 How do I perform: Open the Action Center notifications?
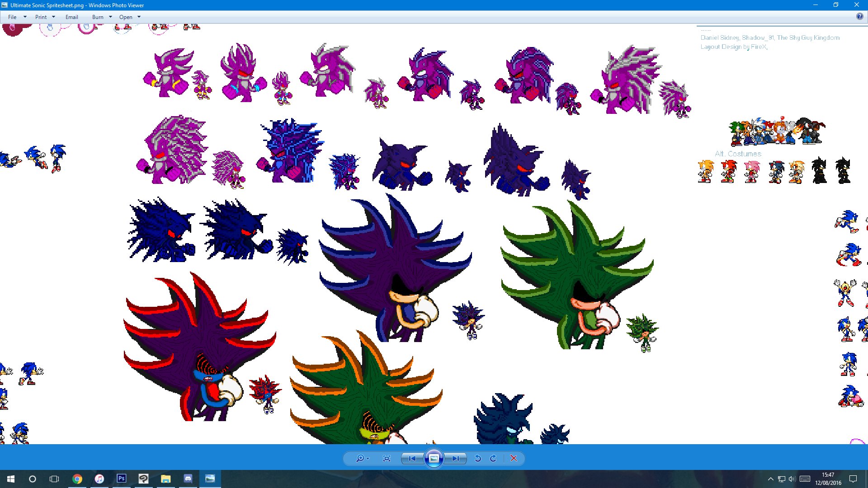tap(853, 479)
